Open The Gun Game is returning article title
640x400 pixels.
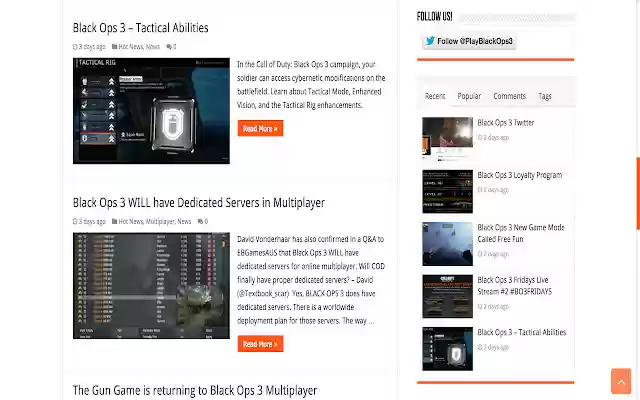[195, 390]
